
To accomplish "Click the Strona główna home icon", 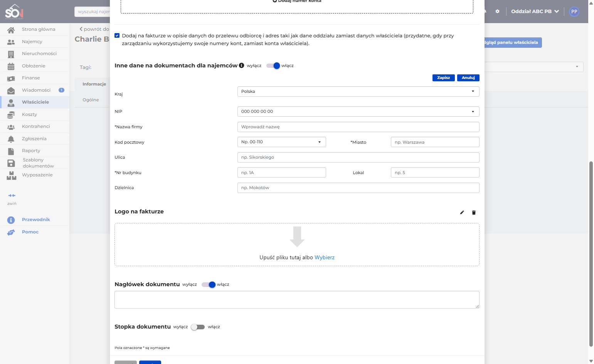I will (x=11, y=30).
